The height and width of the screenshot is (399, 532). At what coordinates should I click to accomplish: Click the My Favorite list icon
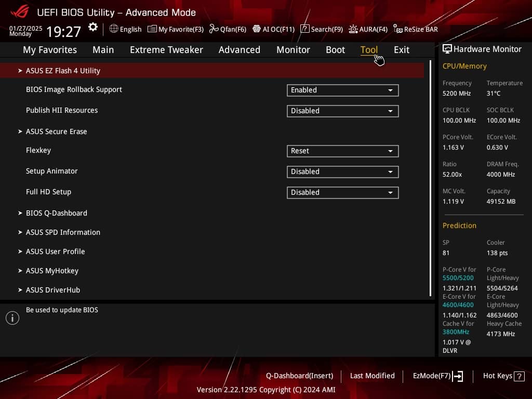[x=152, y=29]
